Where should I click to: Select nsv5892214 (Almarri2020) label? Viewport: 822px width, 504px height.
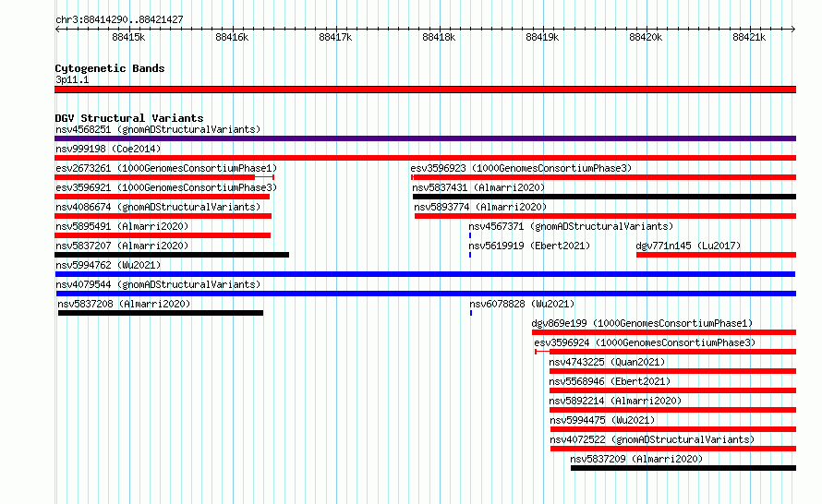pyautogui.click(x=615, y=401)
